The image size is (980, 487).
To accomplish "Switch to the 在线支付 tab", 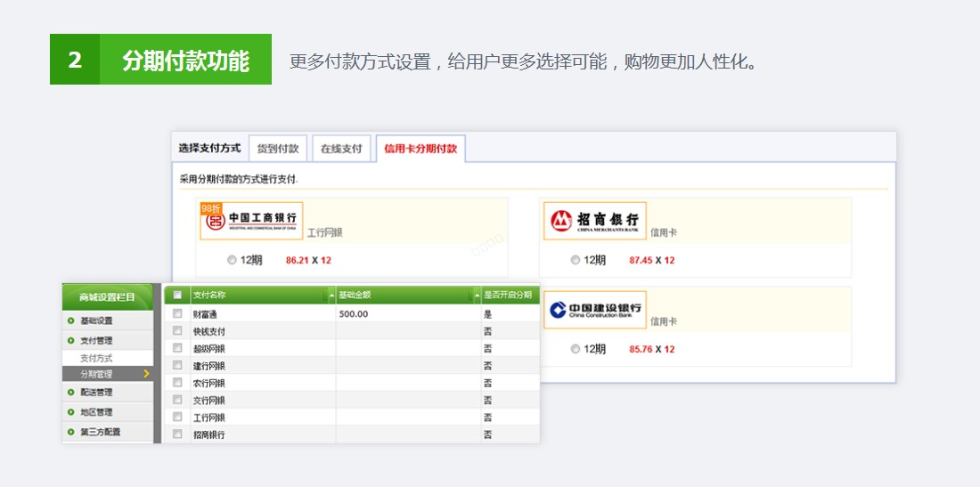I will pos(341,149).
